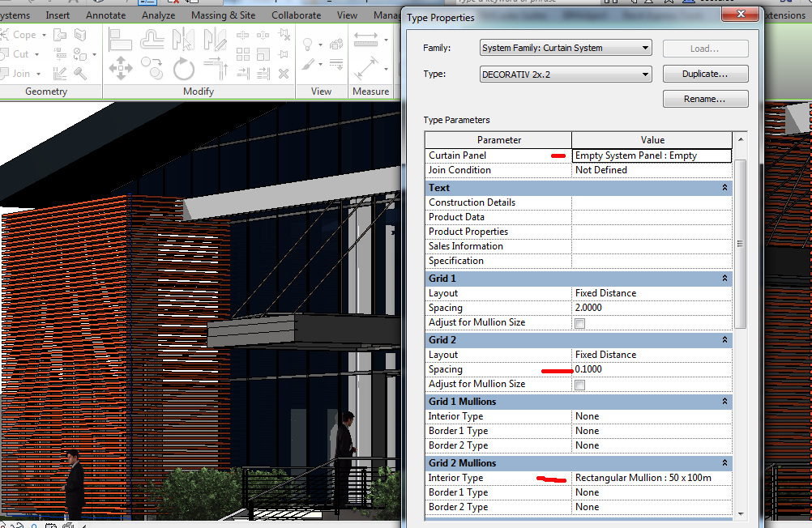Viewport: 812px width, 528px height.
Task: Select the Move tool
Action: (x=121, y=68)
